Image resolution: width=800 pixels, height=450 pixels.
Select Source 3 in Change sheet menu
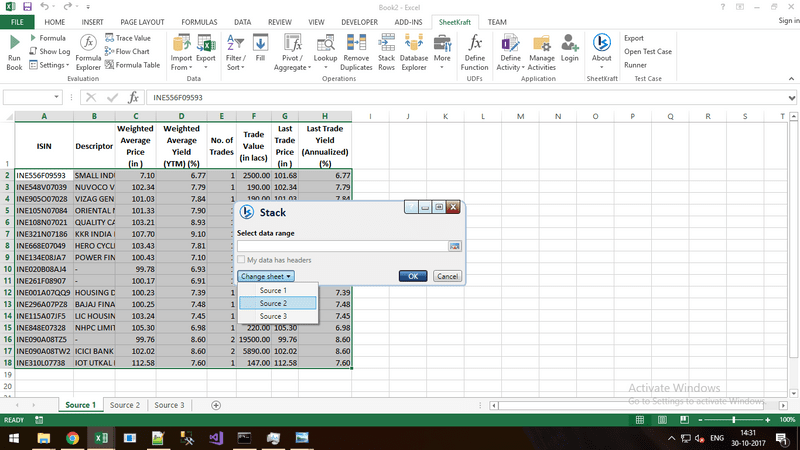(x=278, y=316)
